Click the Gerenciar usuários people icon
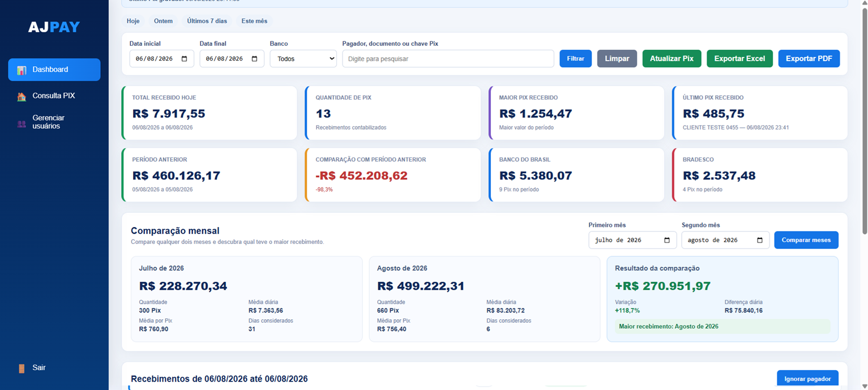The image size is (868, 390). coord(22,123)
